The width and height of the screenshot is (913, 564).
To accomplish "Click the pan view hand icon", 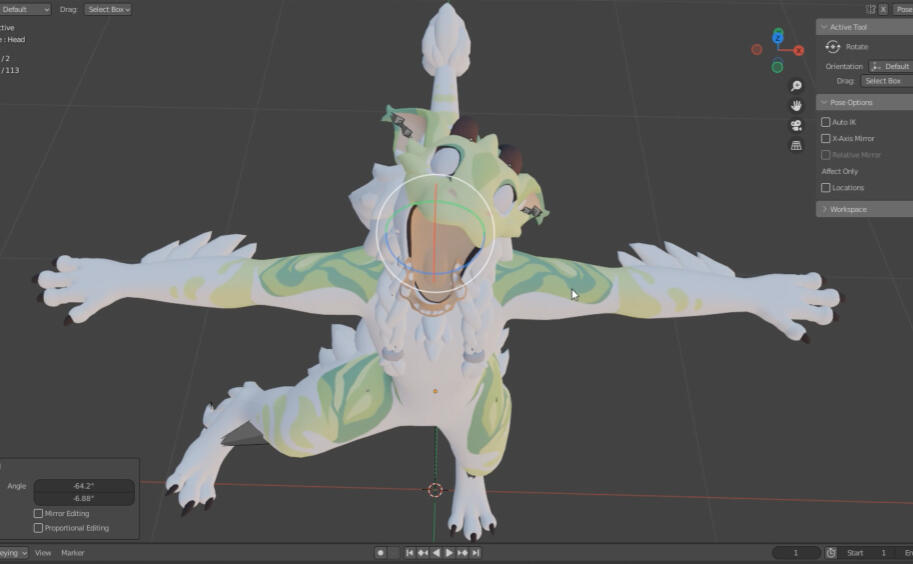I will tap(796, 105).
